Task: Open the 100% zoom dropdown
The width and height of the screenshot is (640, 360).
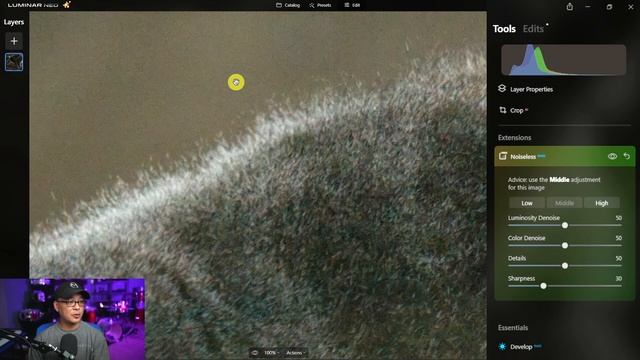Action: click(271, 353)
